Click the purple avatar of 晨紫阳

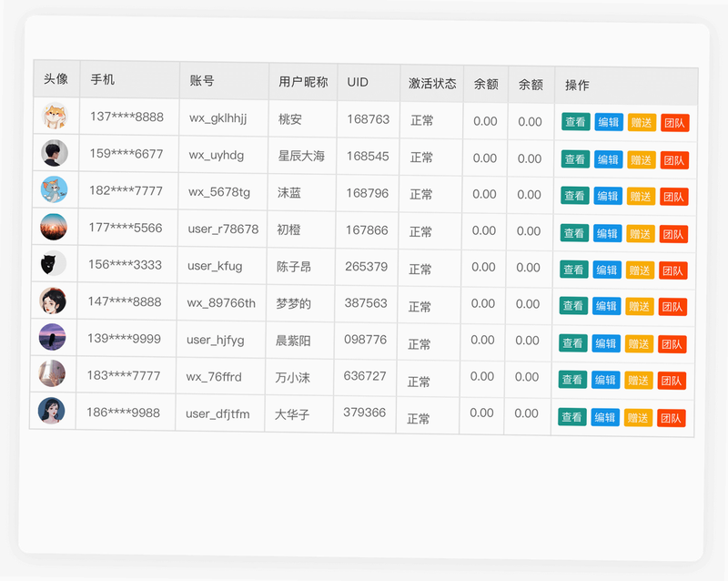[x=52, y=337]
